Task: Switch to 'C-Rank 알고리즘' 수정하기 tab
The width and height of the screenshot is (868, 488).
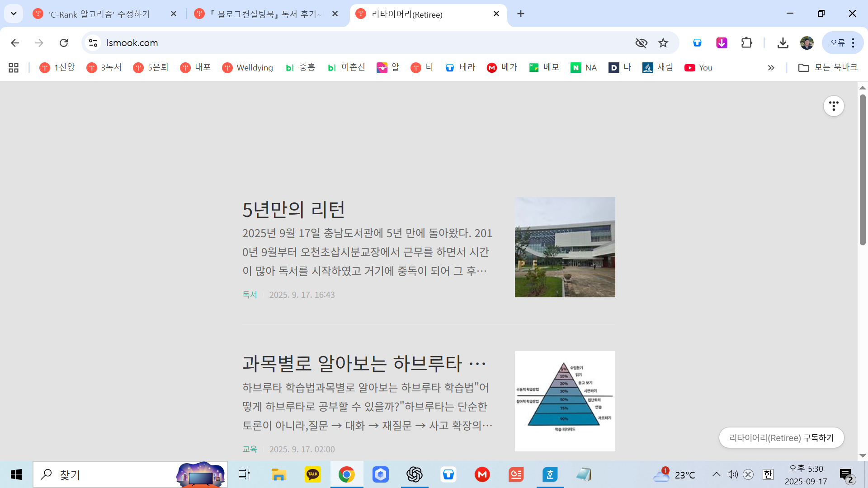Action: (99, 14)
